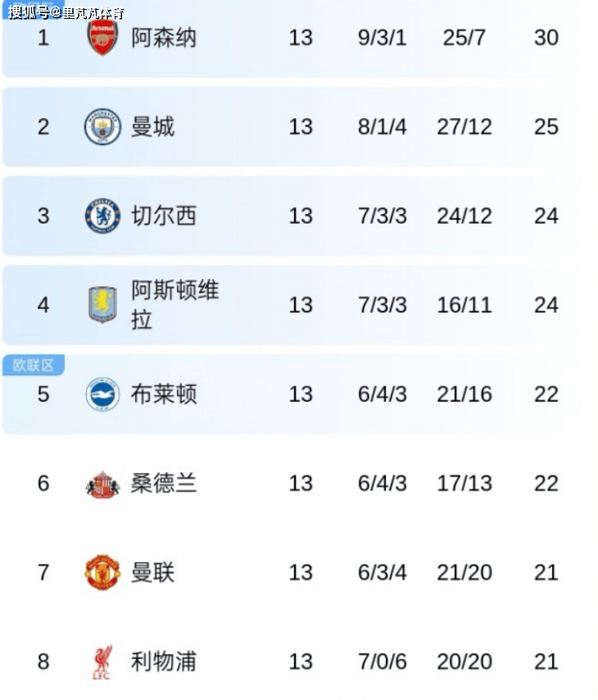Select the Chelsea club badge
Viewport: 598px width, 700px height.
click(x=102, y=216)
